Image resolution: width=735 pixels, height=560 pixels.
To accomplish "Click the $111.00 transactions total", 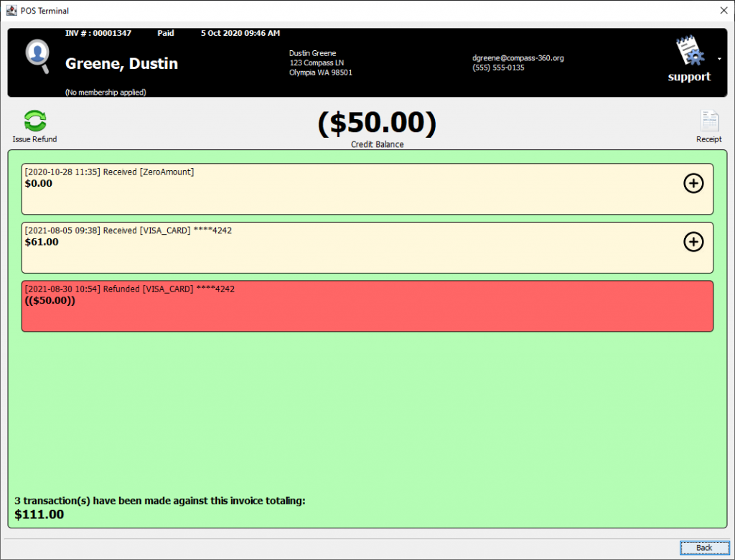I will click(x=39, y=515).
